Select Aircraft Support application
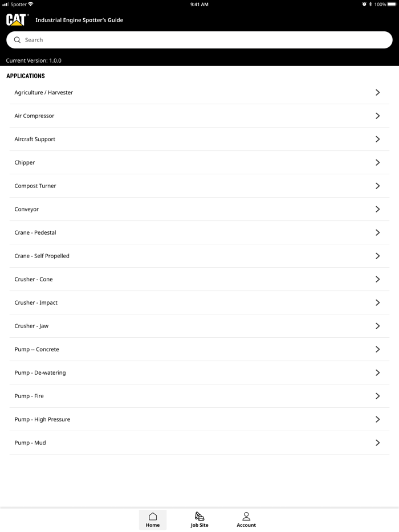Screen dimensions: 399x532 pos(35,139)
